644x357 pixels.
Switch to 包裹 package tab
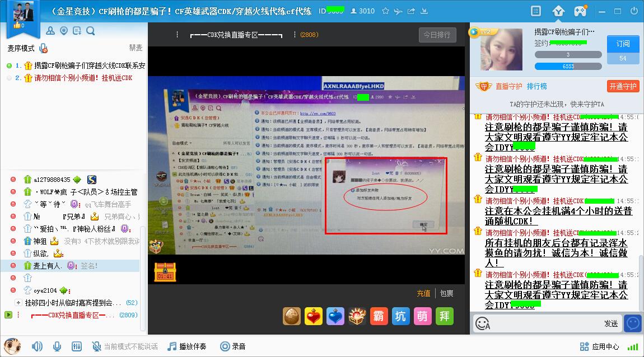(x=446, y=293)
